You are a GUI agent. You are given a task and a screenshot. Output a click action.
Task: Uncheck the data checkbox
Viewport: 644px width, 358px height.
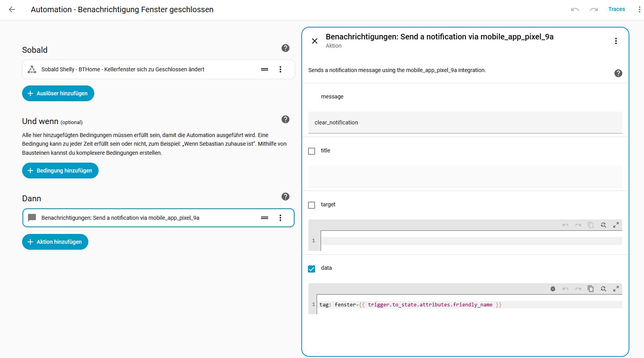click(312, 269)
